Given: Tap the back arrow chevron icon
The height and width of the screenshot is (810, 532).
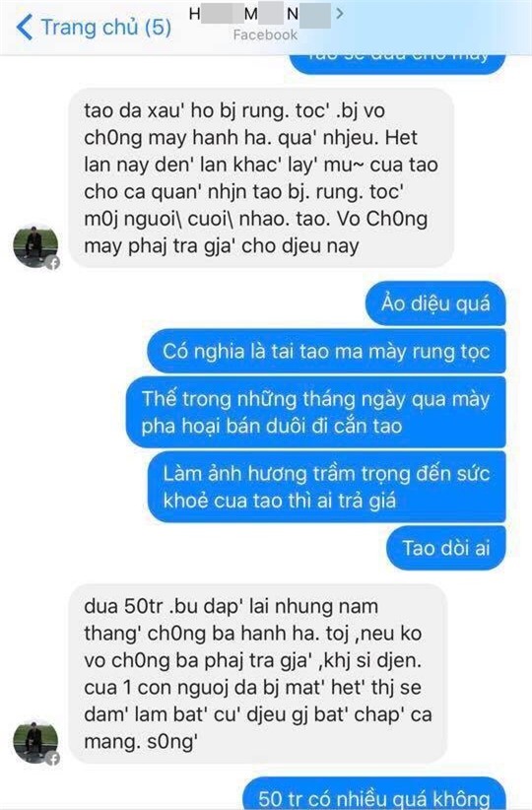Looking at the screenshot, I should (25, 28).
